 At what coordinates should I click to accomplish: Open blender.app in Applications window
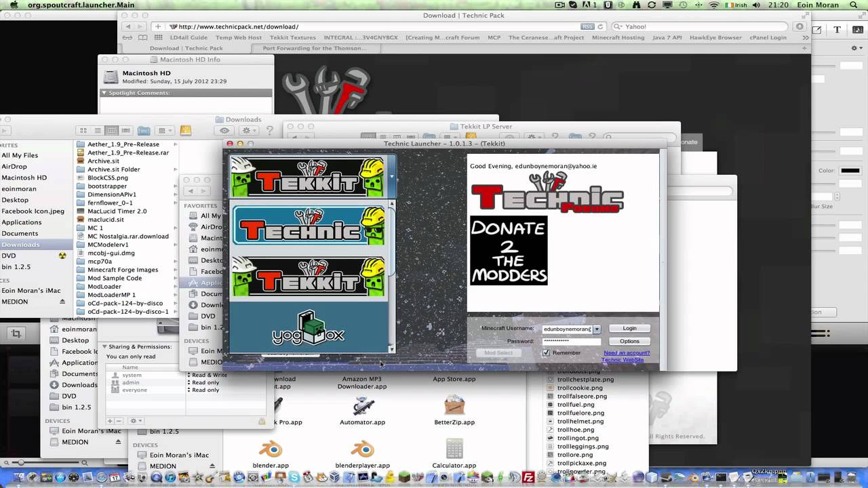coord(271,453)
